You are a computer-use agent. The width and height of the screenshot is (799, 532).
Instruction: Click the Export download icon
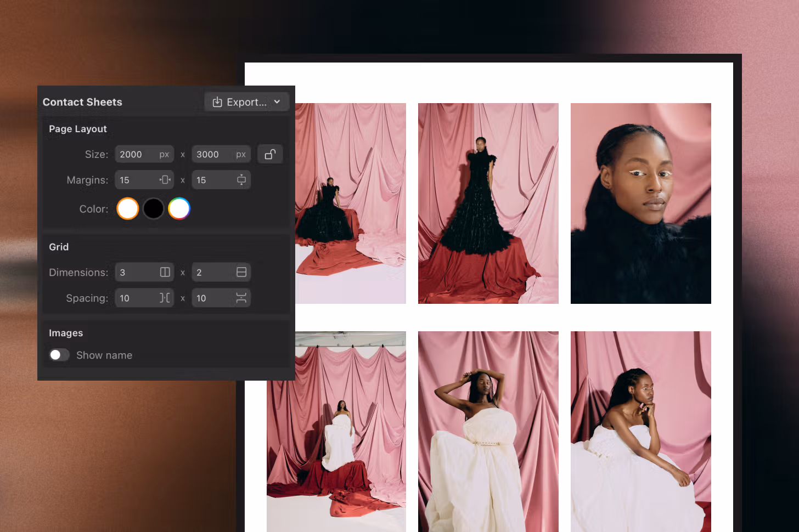pos(217,102)
